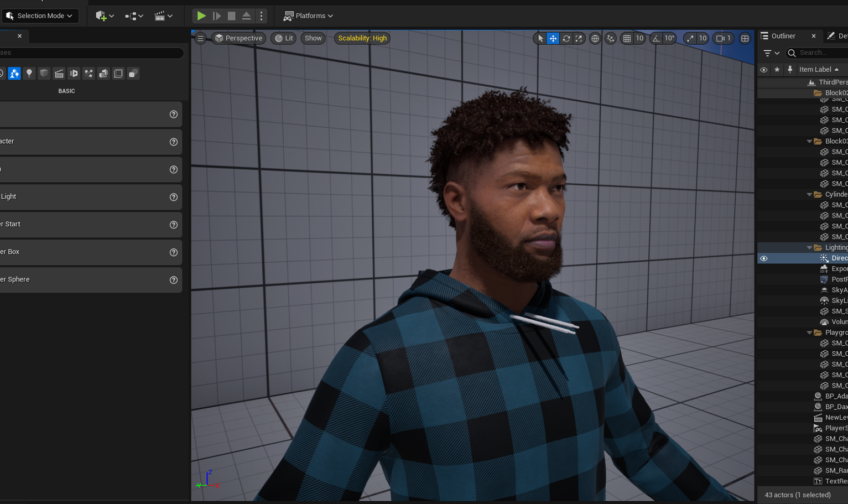Select the PostProcess row in Outliner Lighting folder
848x504 pixels.
[x=803, y=280]
